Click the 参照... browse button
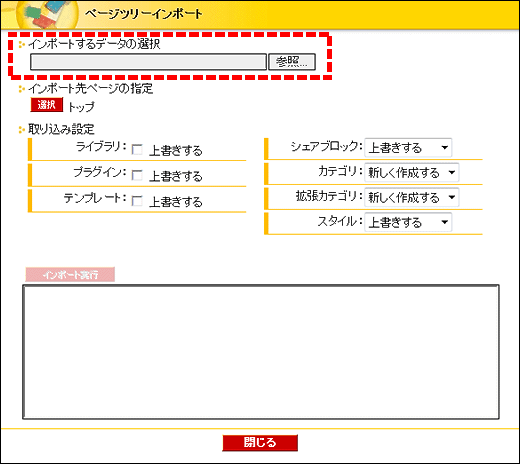This screenshot has width=520, height=464. [292, 62]
